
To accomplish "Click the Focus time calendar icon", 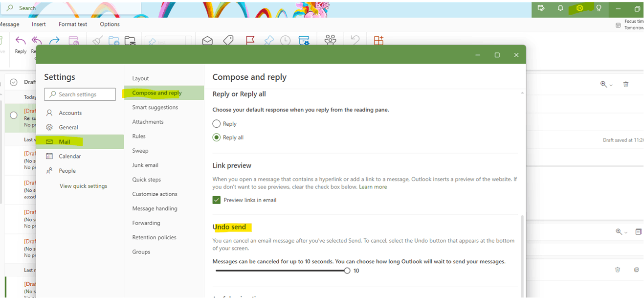I will [x=618, y=25].
